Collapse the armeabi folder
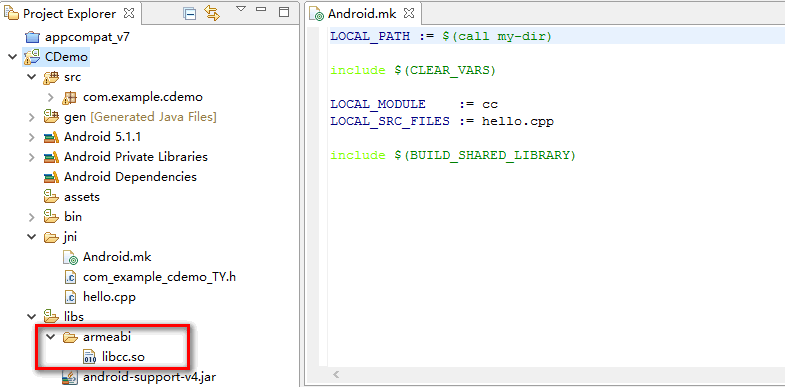The height and width of the screenshot is (387, 785). 50,337
